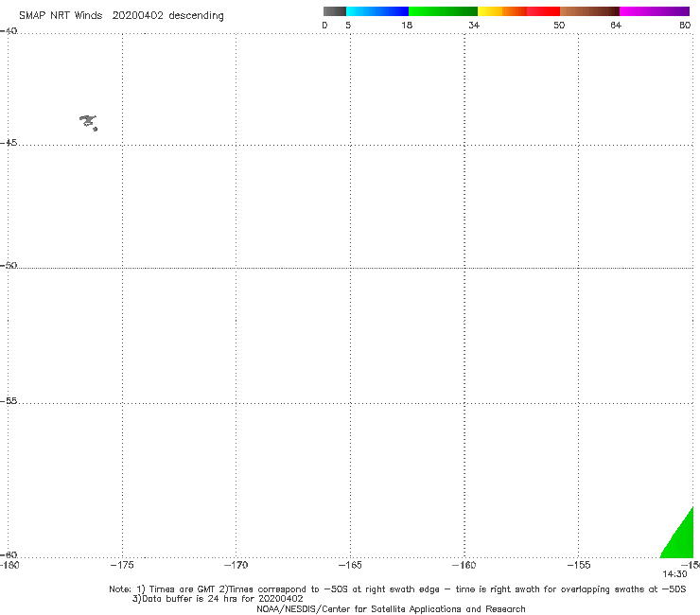
Task: Click the colorbar label 50
Action: 559,25
